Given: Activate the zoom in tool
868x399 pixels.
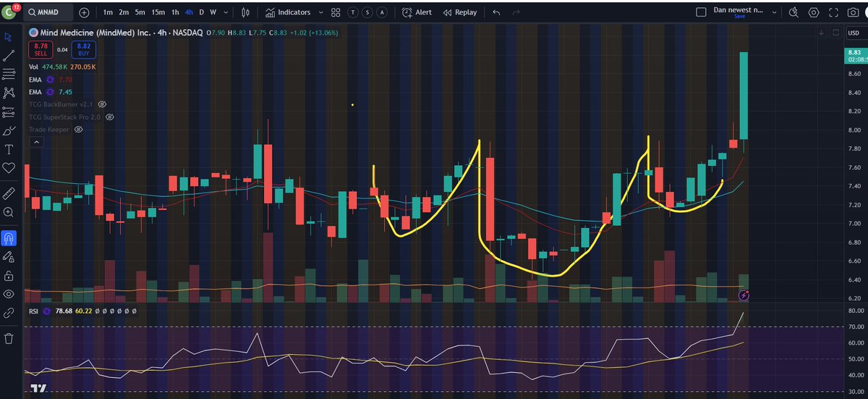Looking at the screenshot, I should click(x=9, y=212).
